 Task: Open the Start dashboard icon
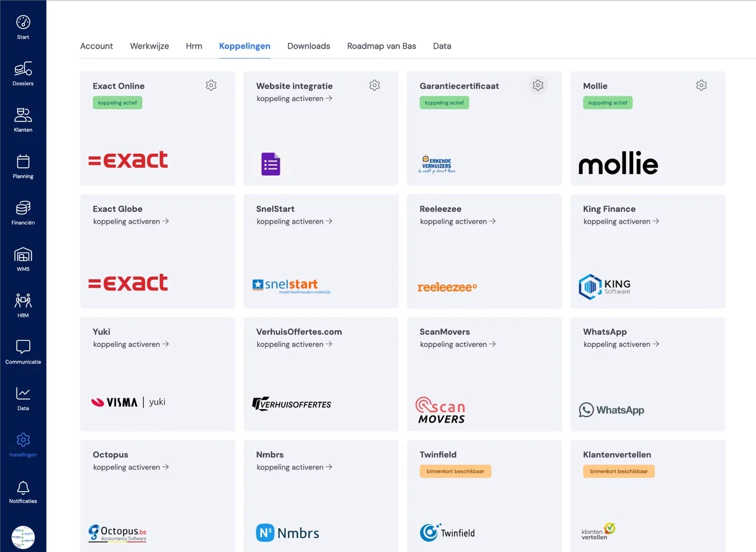[x=23, y=23]
